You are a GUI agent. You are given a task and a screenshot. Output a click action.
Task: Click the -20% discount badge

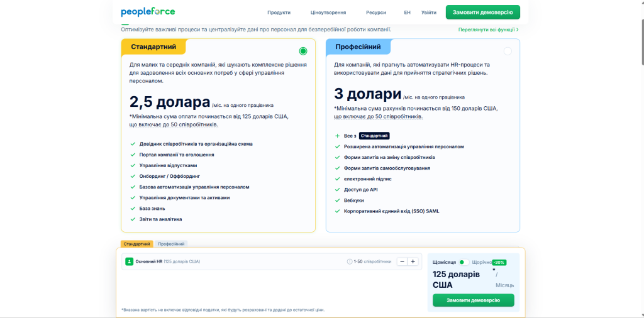pos(499,262)
